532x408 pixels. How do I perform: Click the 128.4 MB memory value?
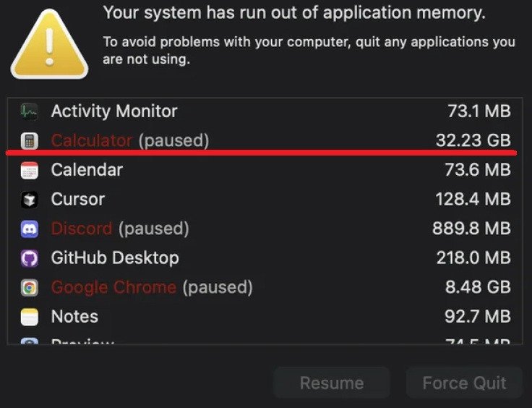pyautogui.click(x=473, y=200)
